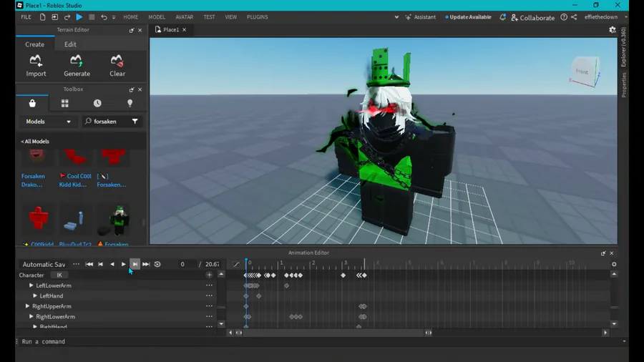
Task: Toggle IK mode for Character
Action: point(59,275)
